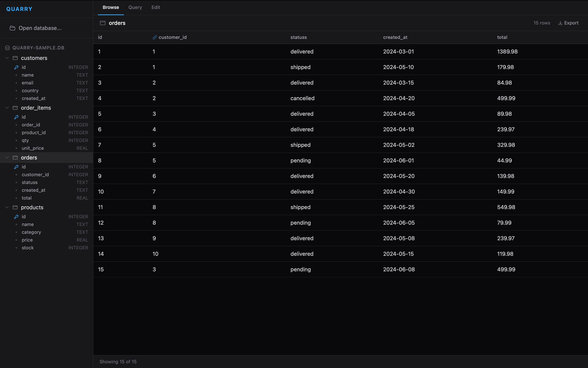Click unit_price column under order_items
This screenshot has height=368, width=588.
coord(46,148)
